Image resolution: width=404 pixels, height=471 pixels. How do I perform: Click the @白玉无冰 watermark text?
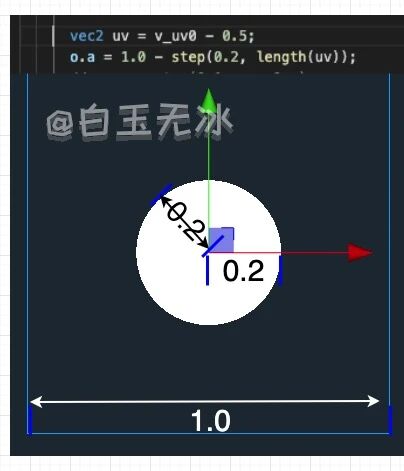(x=139, y=121)
